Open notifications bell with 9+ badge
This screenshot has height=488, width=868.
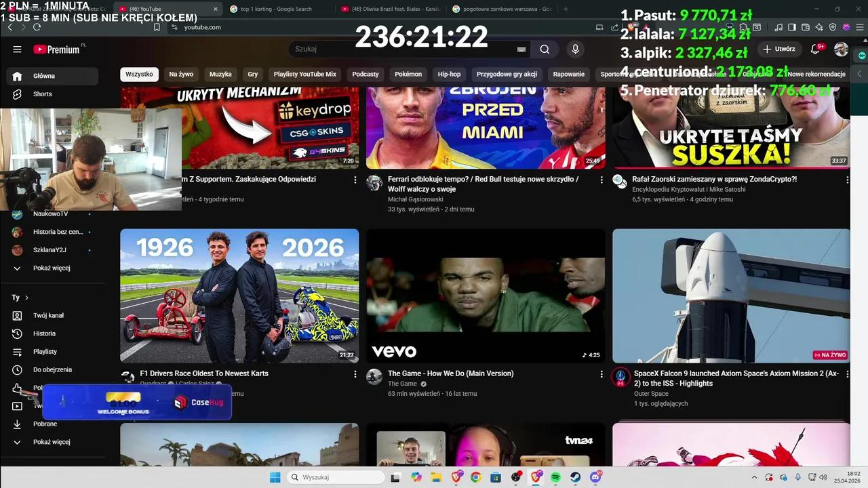pos(816,49)
